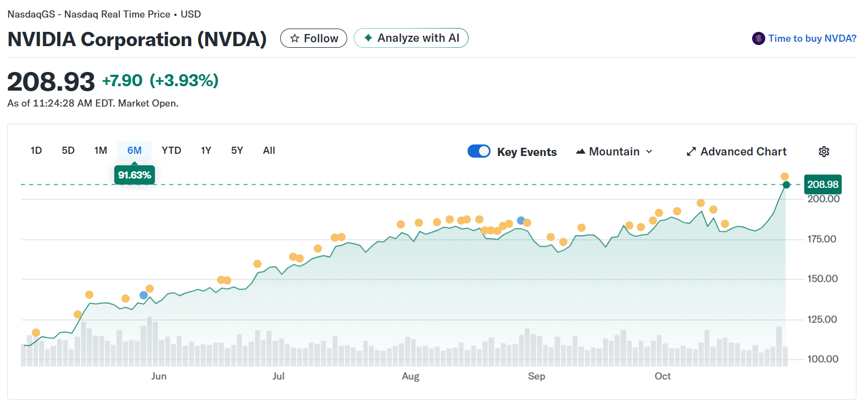Click the coin icon beside Time to buy NVDA?
868x407 pixels.
pos(758,38)
